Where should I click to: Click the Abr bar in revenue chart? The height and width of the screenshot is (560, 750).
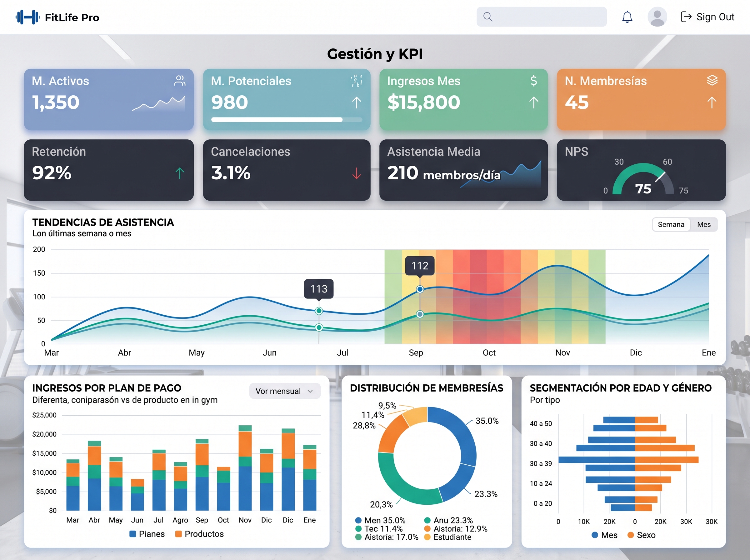[94, 476]
